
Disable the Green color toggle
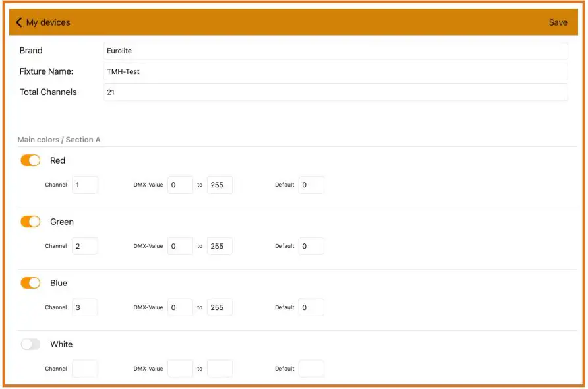[30, 222]
